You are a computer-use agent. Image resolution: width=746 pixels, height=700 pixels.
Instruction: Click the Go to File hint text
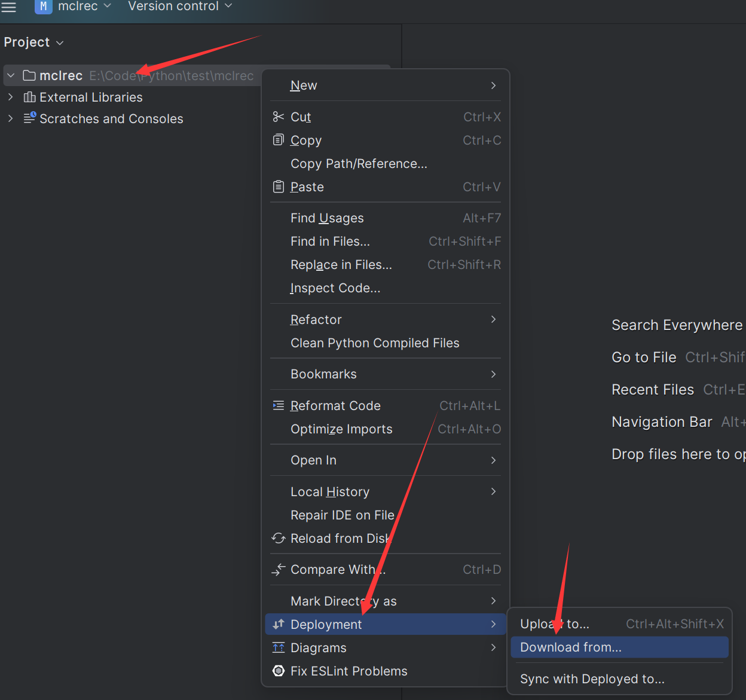point(644,357)
